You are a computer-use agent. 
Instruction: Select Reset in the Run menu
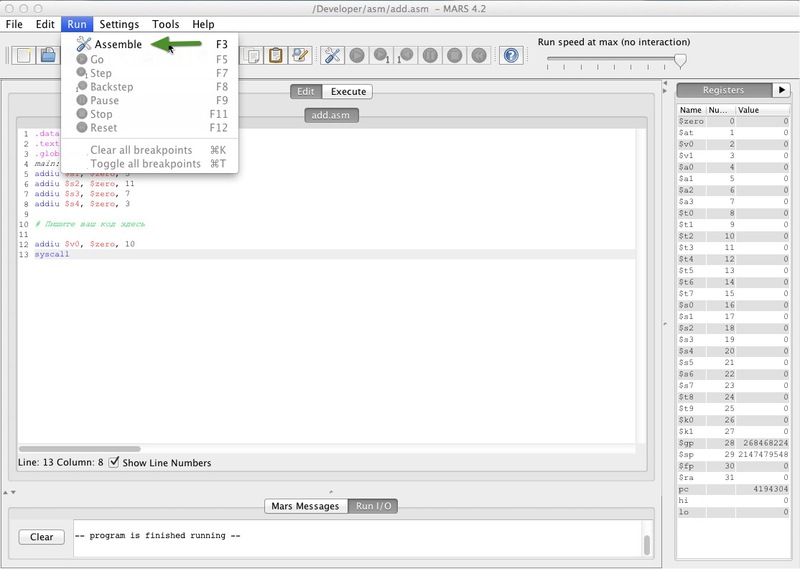pos(149,128)
